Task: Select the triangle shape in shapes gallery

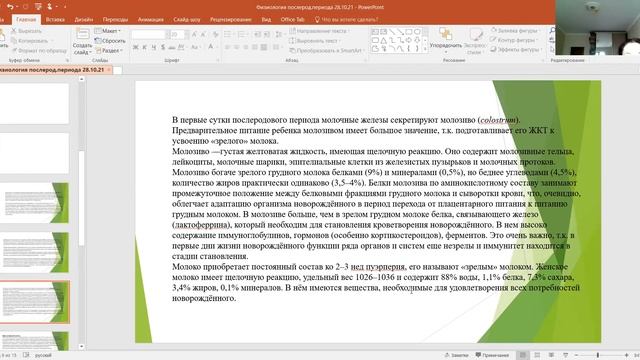Action: coord(383,40)
